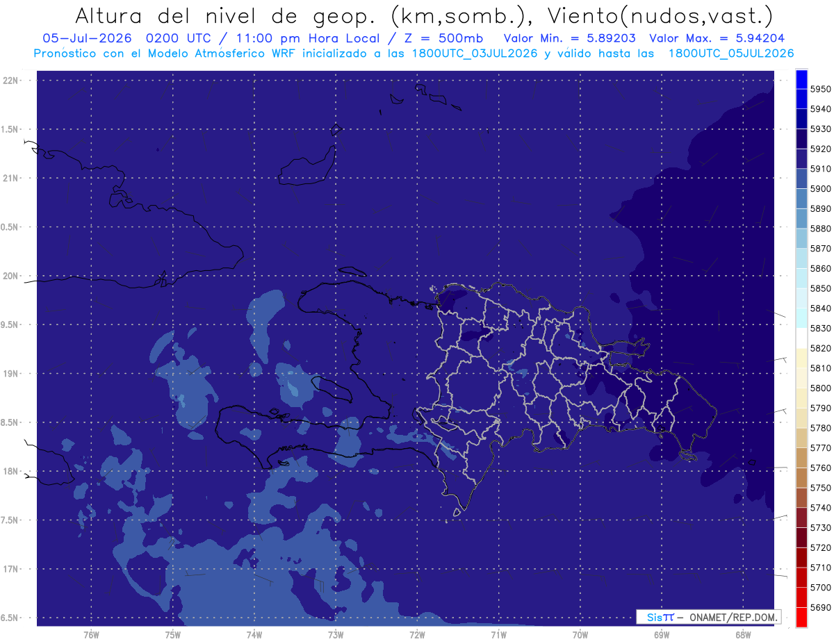The image size is (834, 644).
Task: Select the 'Valor Min. = 5.89203' text
Action: pyautogui.click(x=570, y=38)
